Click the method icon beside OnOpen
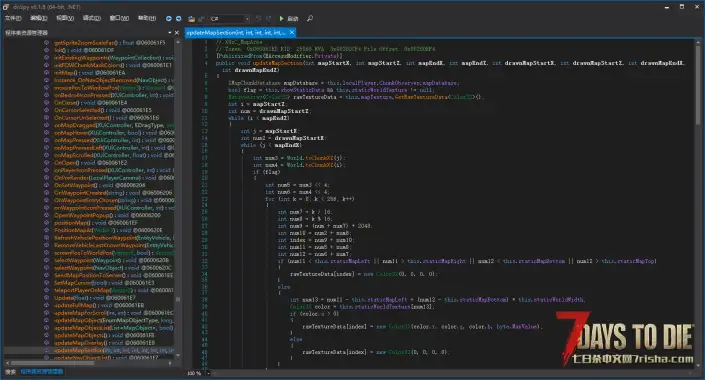Image resolution: width=705 pixels, height=380 pixels. (46, 162)
